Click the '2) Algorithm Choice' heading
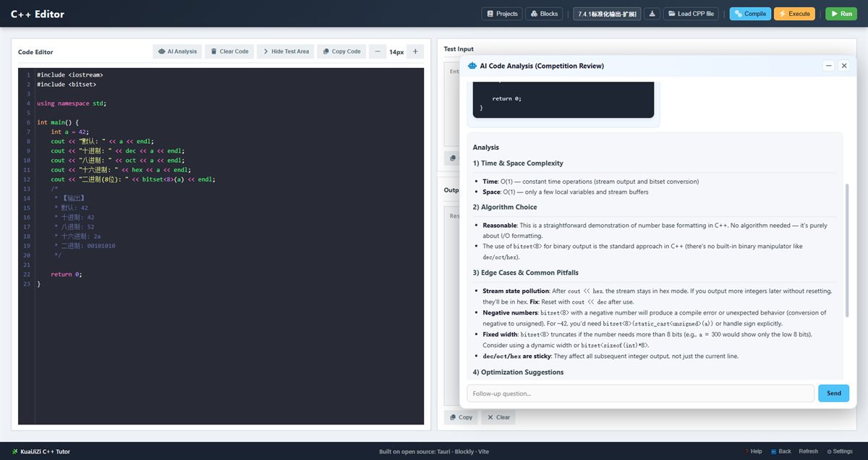Viewport: 868px width, 460px height. pyautogui.click(x=505, y=207)
